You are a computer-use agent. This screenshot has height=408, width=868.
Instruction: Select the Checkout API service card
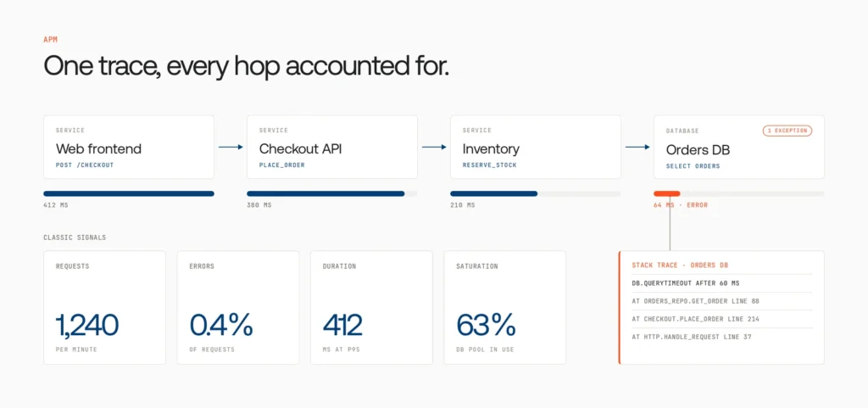332,147
